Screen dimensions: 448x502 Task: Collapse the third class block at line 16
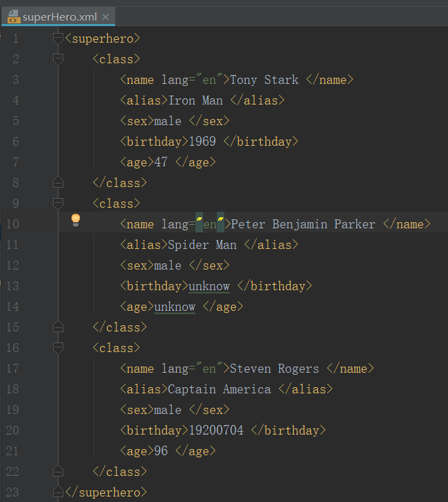coord(58,348)
